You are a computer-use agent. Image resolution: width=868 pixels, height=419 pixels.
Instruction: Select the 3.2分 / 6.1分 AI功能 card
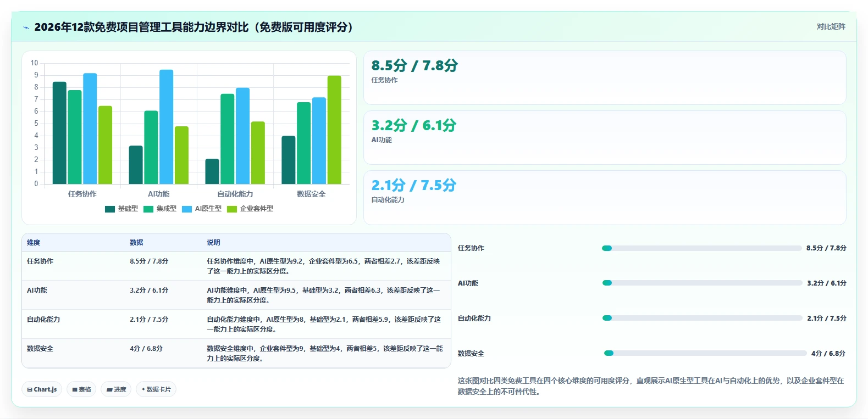(605, 138)
